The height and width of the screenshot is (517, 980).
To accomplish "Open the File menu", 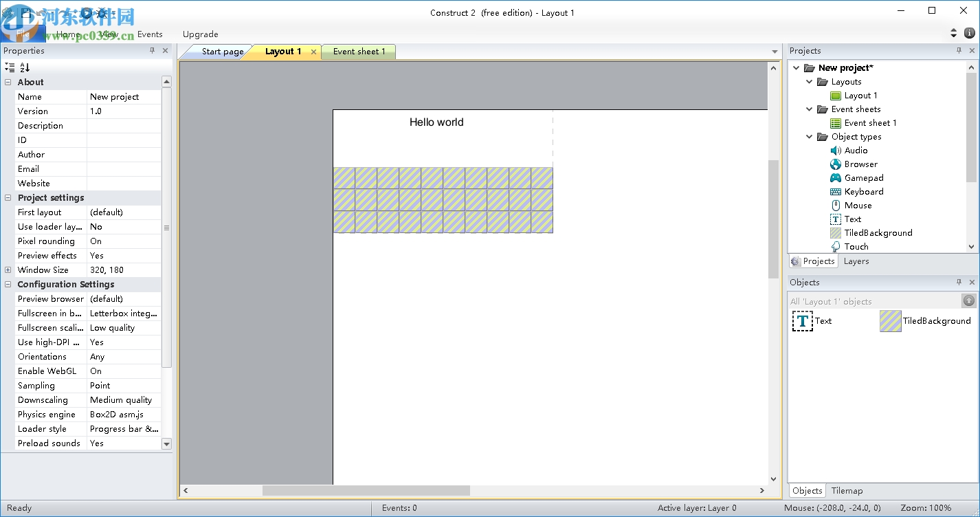I will coord(23,34).
